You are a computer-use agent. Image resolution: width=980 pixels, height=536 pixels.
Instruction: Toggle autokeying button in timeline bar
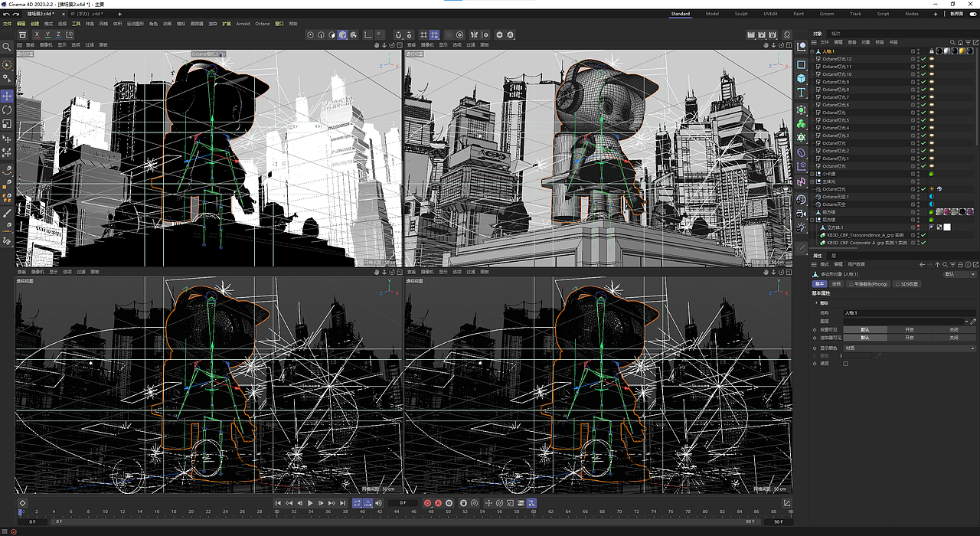pyautogui.click(x=438, y=503)
